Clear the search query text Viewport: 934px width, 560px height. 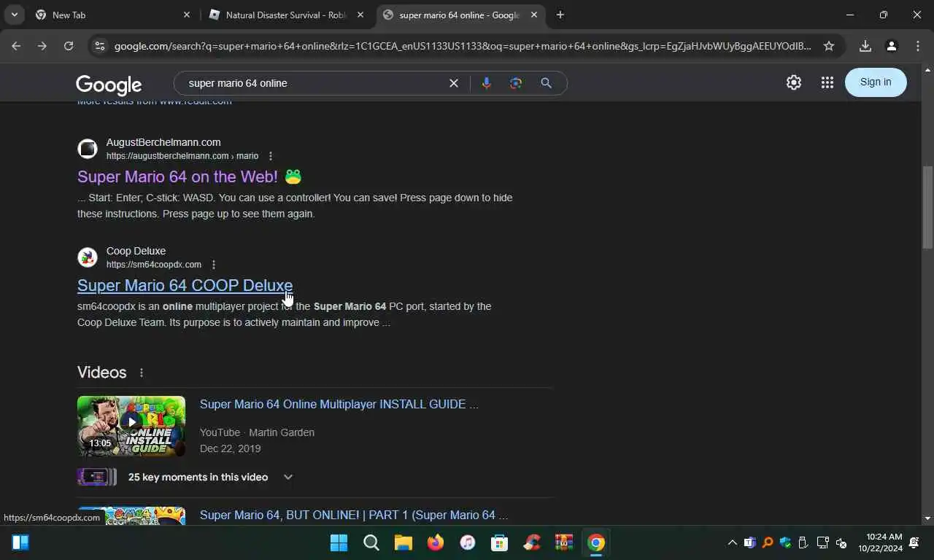pyautogui.click(x=454, y=83)
